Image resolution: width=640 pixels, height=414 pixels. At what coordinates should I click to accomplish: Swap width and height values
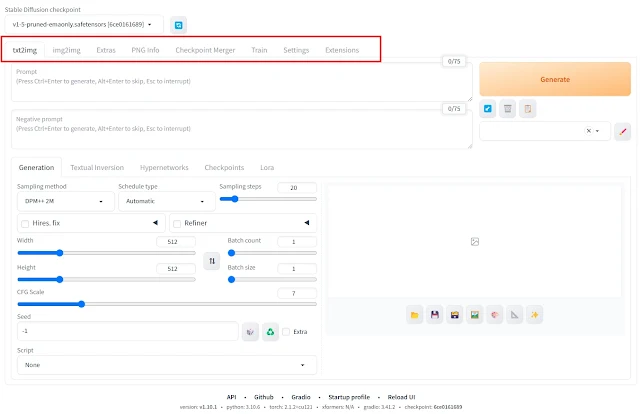pos(212,261)
